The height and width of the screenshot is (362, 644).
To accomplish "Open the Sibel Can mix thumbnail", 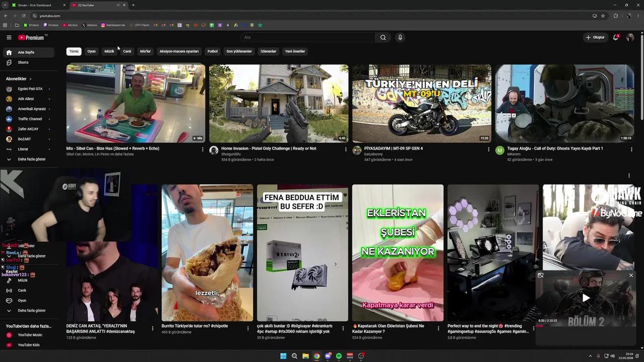I will (x=136, y=104).
